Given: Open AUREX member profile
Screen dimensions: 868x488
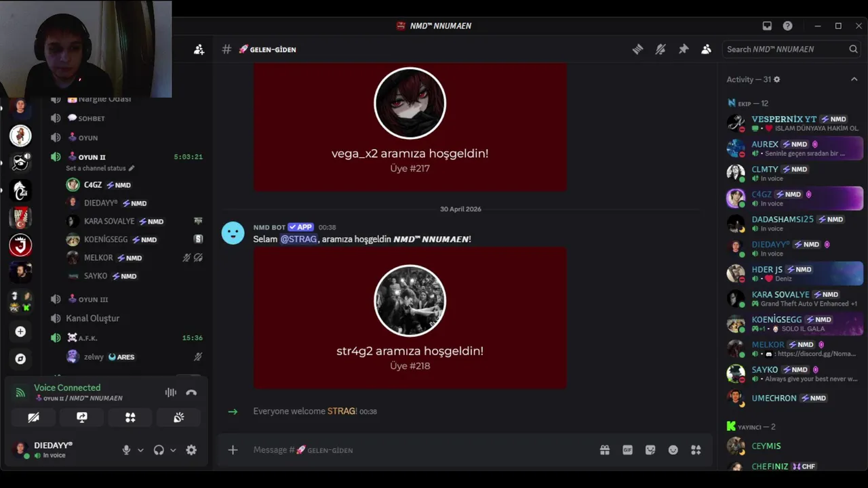Looking at the screenshot, I should 793,148.
